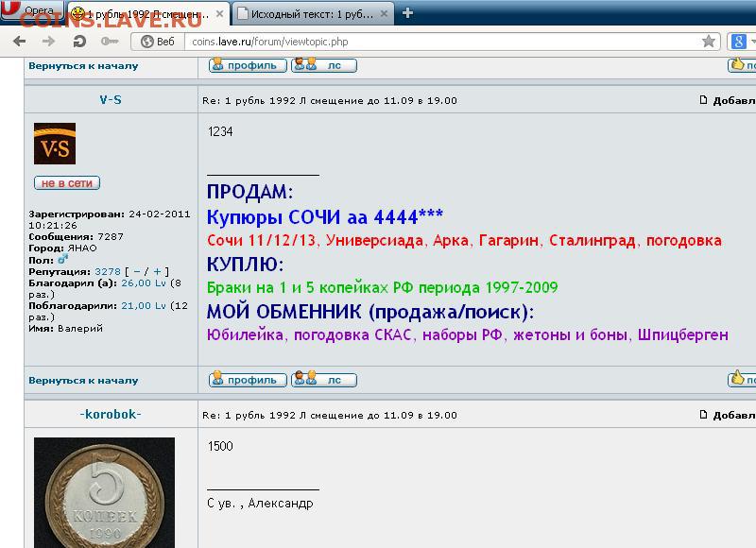
Task: Click the V-S user avatar image
Action: point(54,144)
